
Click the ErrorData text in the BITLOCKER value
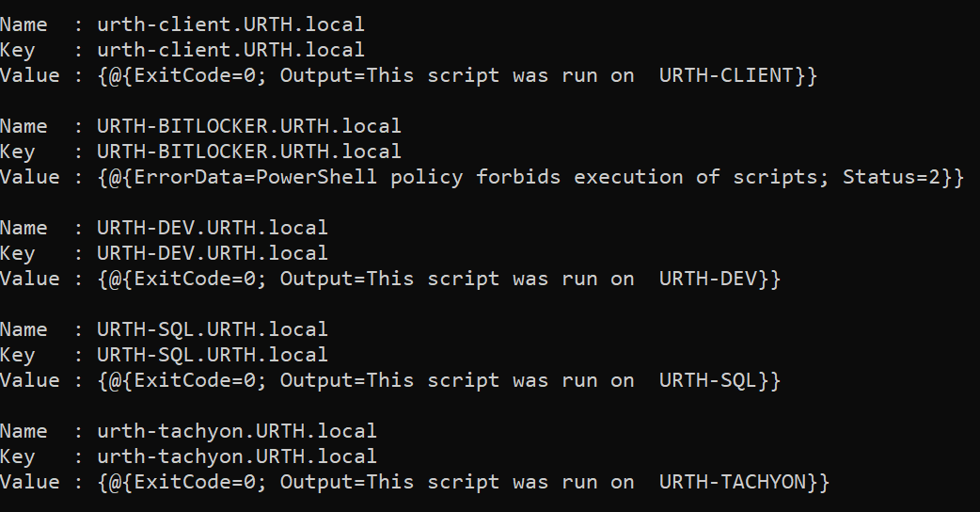click(169, 177)
